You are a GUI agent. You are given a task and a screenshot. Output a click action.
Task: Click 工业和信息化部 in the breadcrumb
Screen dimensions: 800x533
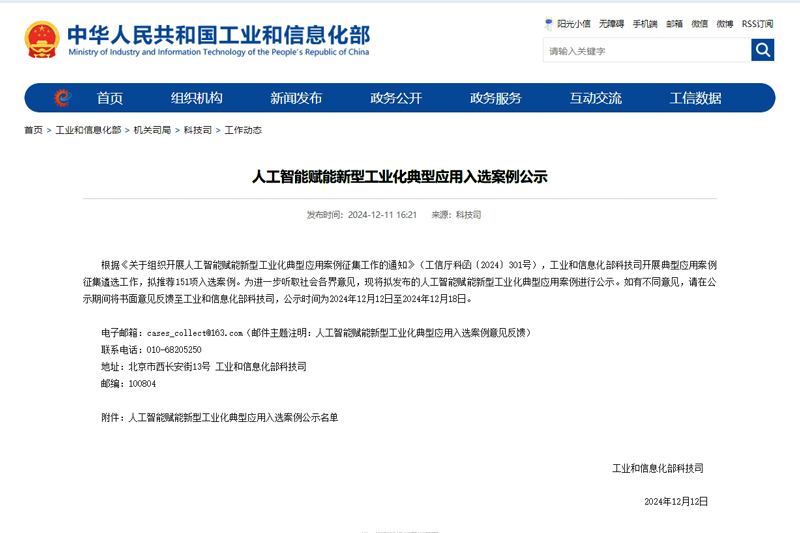point(88,130)
